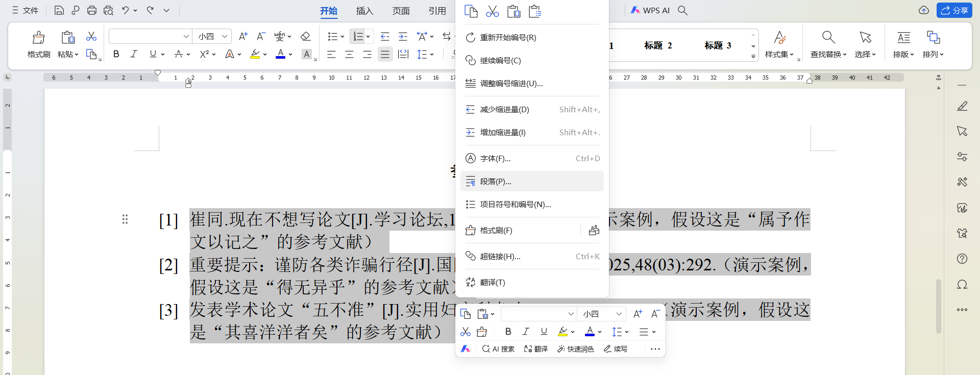Image resolution: width=980 pixels, height=375 pixels.
Task: Expand the Paste (粘贴) dropdown
Action: [68, 55]
